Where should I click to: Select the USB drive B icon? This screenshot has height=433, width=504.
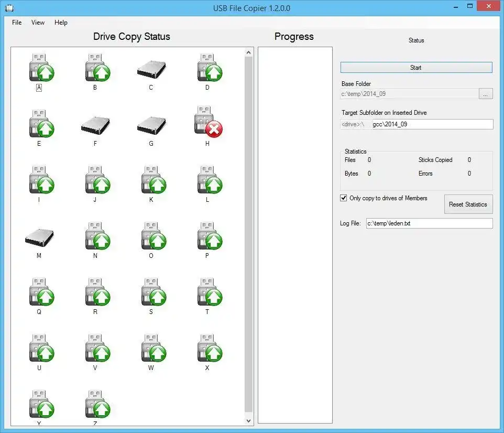point(98,68)
